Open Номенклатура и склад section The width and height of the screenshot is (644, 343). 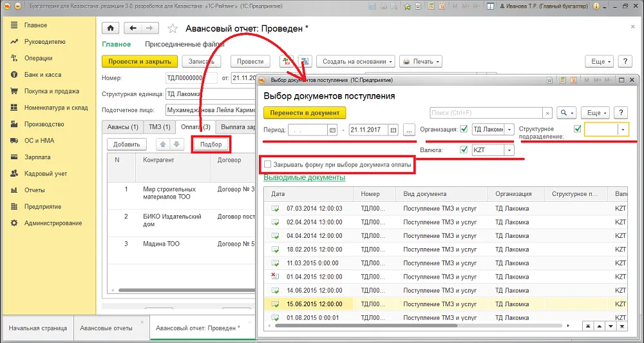(56, 107)
